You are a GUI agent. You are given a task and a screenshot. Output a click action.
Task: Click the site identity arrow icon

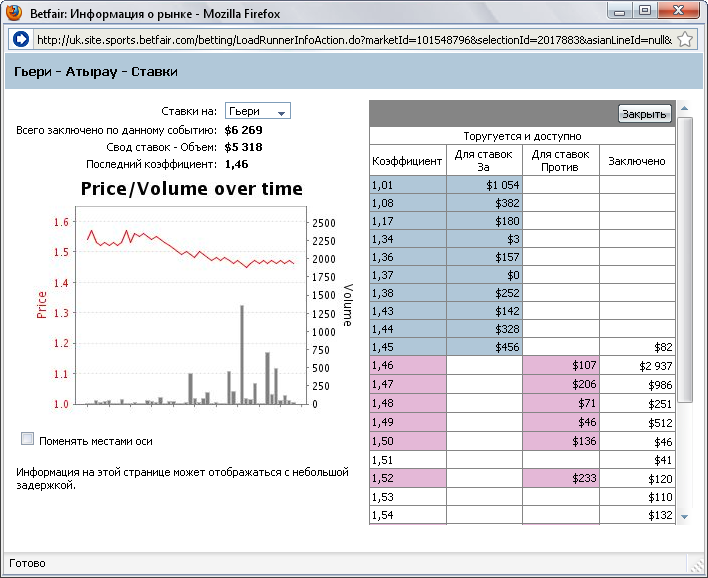point(21,39)
